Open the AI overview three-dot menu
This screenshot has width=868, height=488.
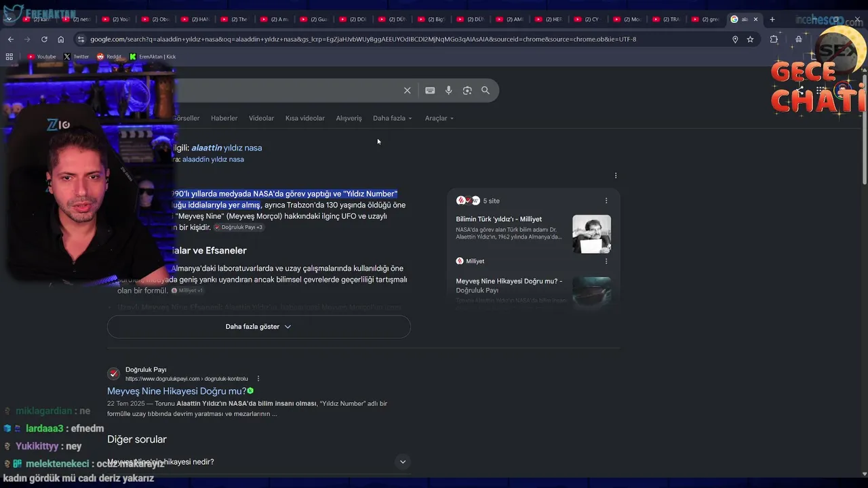click(616, 176)
